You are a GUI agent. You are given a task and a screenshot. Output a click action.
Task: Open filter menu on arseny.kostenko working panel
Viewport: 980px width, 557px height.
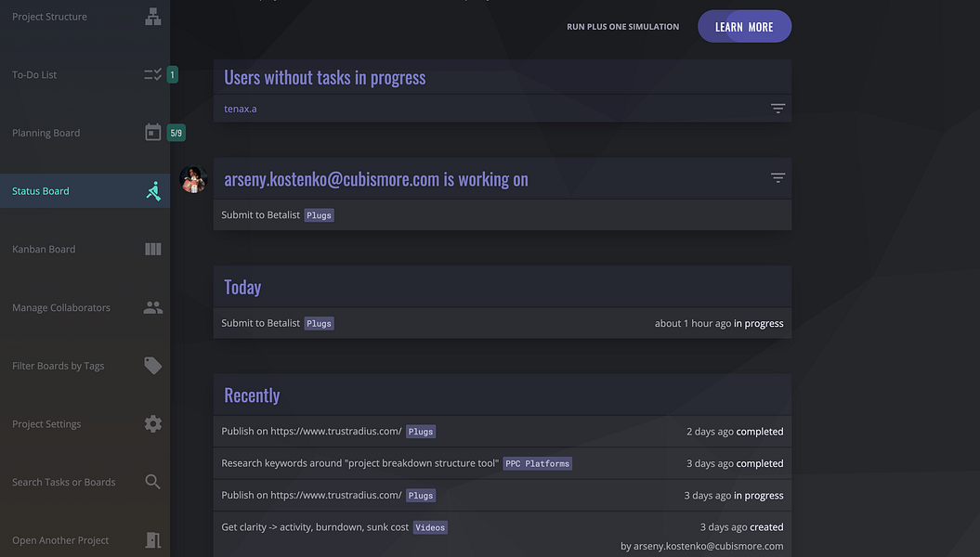(777, 178)
